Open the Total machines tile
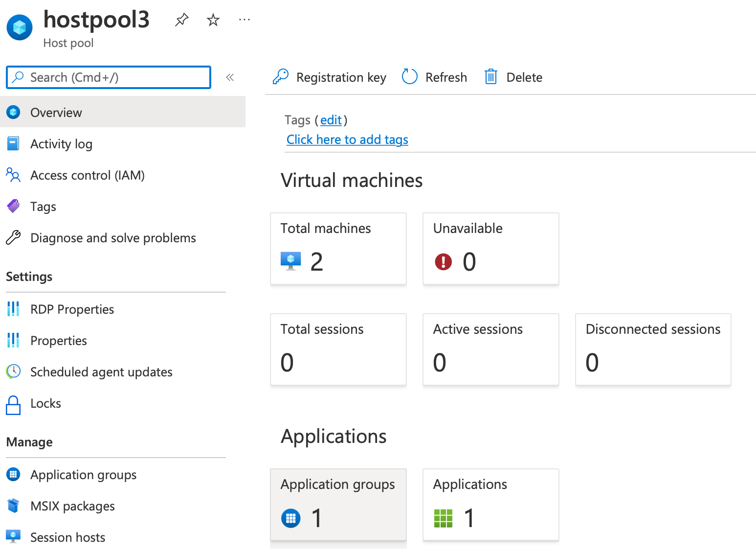 pos(338,249)
